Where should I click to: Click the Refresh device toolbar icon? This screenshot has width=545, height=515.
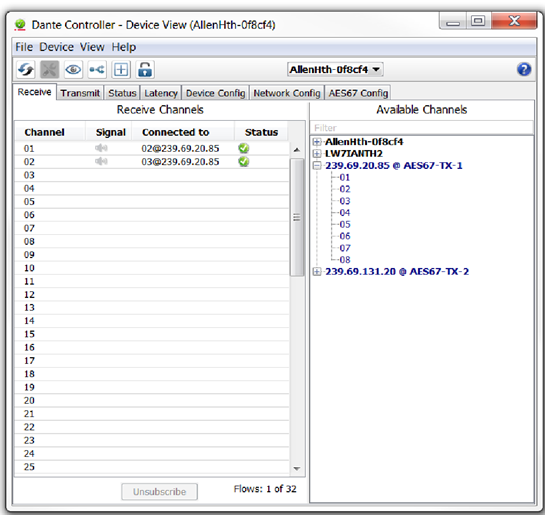(x=26, y=70)
